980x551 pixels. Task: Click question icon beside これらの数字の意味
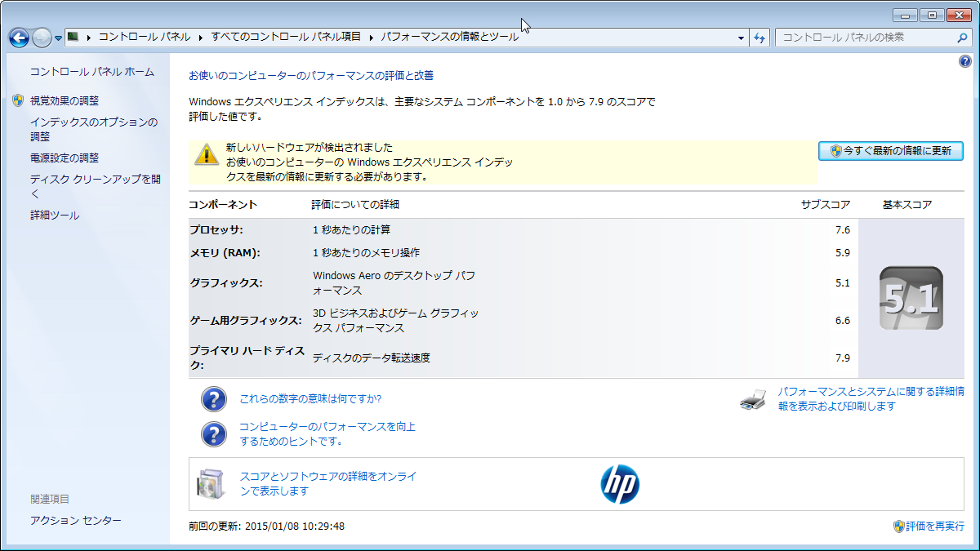(214, 399)
